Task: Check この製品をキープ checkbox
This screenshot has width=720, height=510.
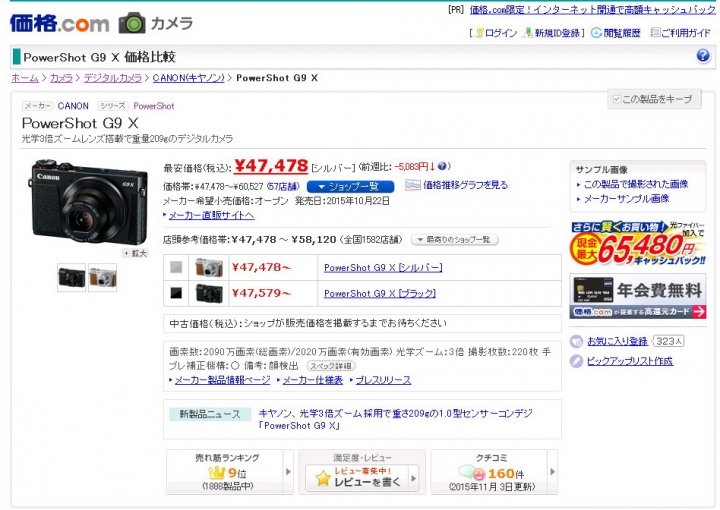Action: (x=617, y=99)
